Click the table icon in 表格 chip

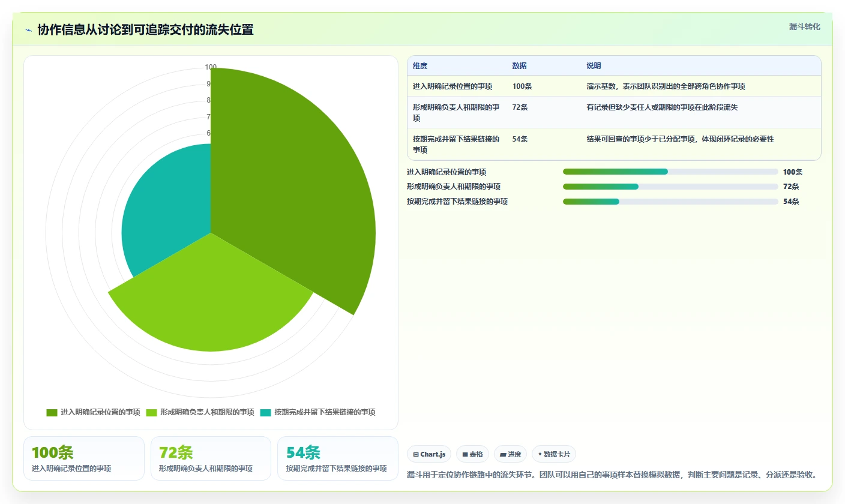[x=465, y=455]
